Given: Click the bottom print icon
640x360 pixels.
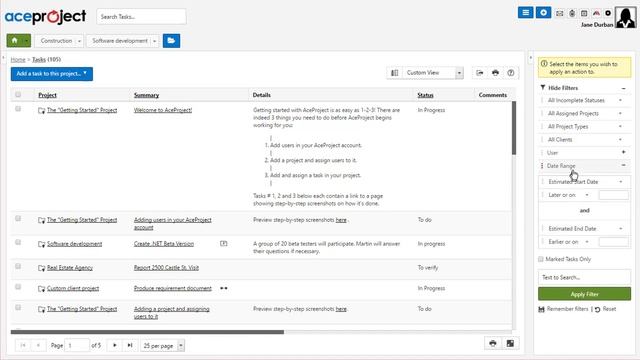Looking at the screenshot, I should (493, 343).
